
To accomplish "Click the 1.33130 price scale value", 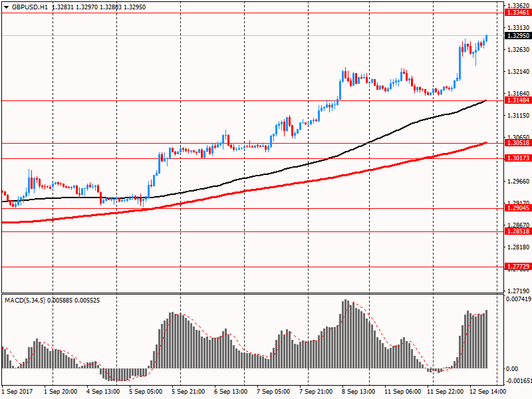I will (x=518, y=28).
